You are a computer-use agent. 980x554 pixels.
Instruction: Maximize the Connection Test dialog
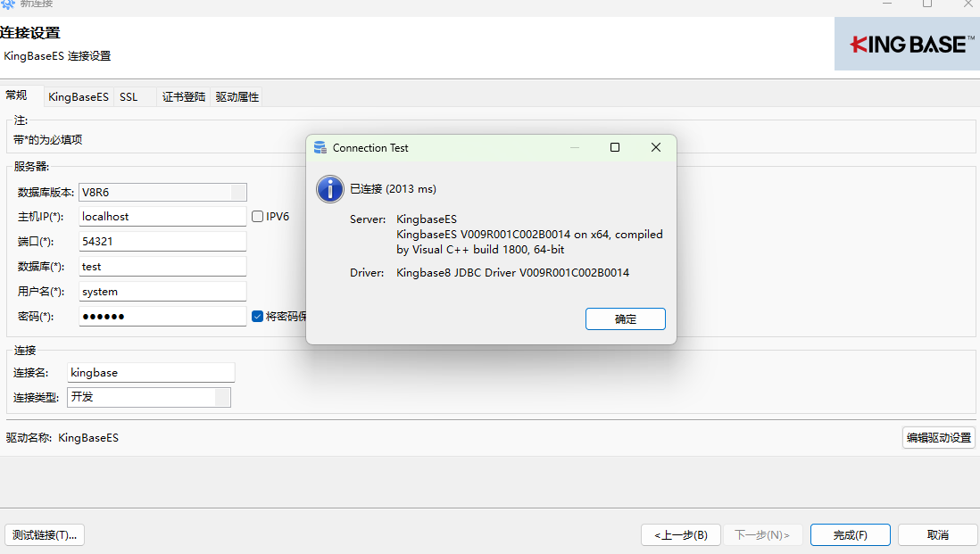click(614, 147)
